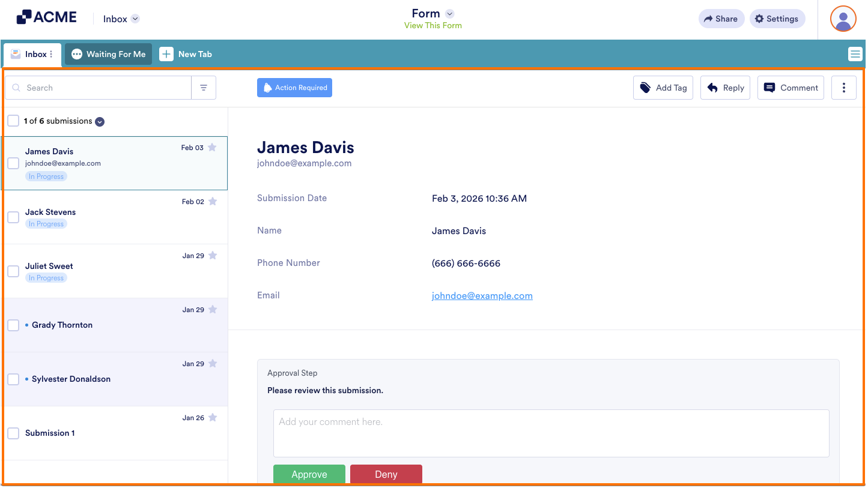Open the Form title dropdown
Image resolution: width=868 pixels, height=488 pixels.
450,13
